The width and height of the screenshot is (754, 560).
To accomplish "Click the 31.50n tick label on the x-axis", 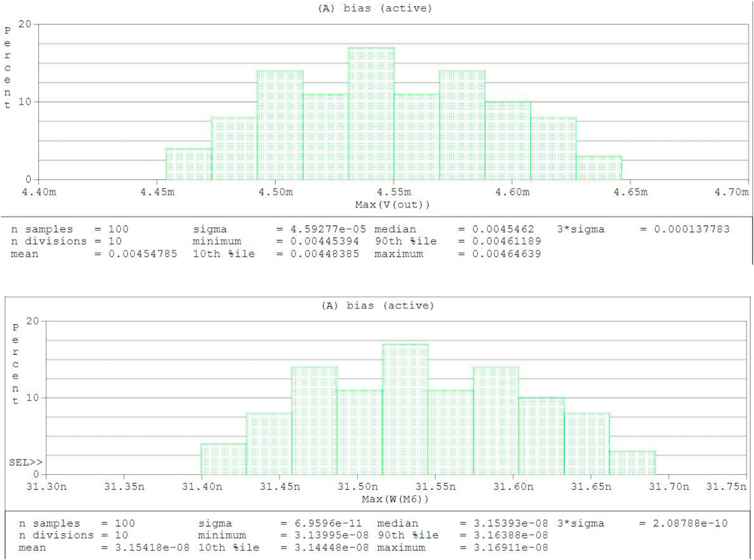I will click(357, 486).
